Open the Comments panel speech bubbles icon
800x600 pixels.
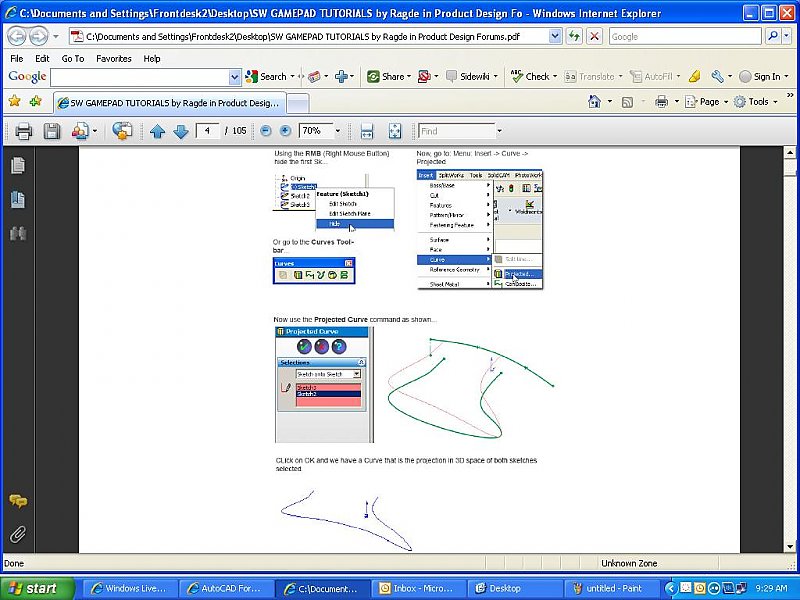(x=18, y=501)
